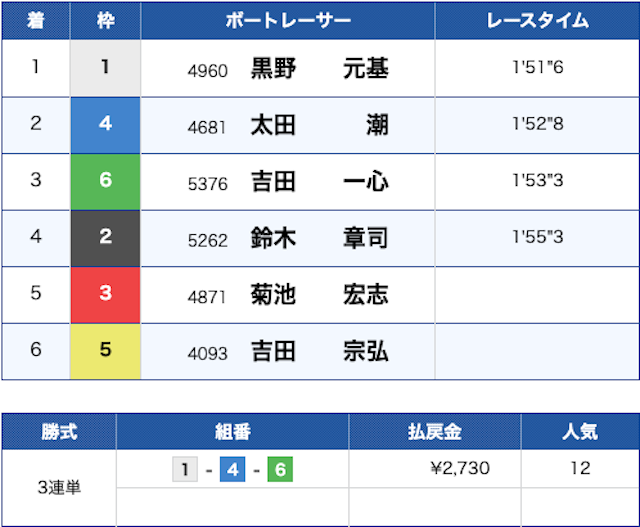Select racer name 吉田 一心

(x=319, y=183)
